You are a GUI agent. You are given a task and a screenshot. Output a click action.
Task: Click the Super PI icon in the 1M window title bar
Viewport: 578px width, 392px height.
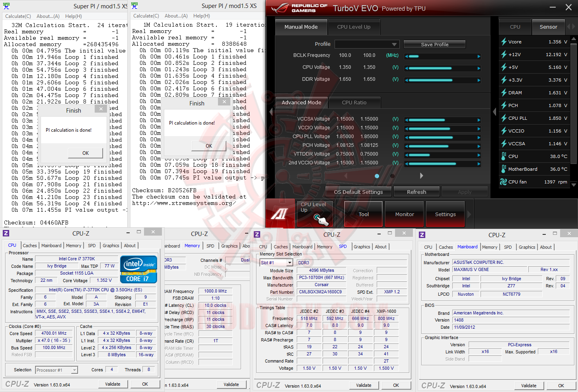134,6
